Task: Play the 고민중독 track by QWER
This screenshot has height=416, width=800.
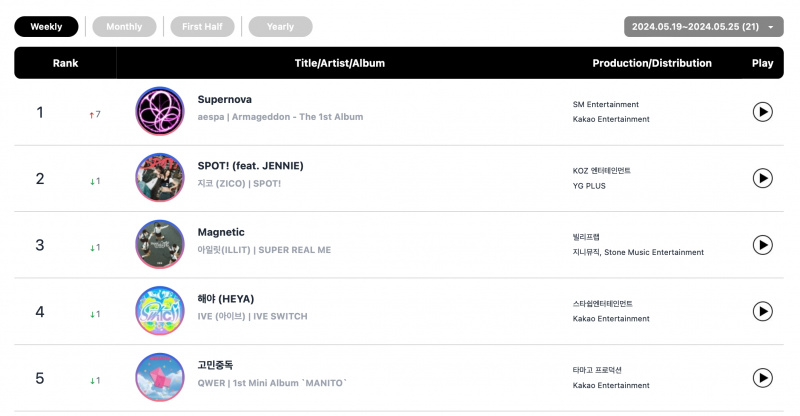Action: [762, 378]
